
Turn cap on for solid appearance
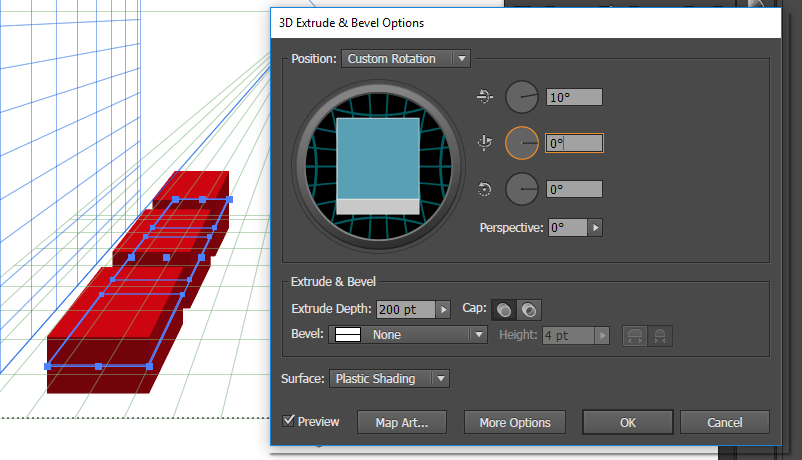(x=504, y=310)
